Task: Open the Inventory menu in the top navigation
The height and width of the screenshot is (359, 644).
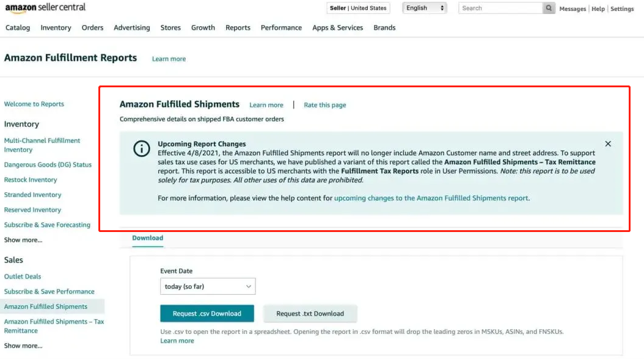Action: tap(56, 27)
